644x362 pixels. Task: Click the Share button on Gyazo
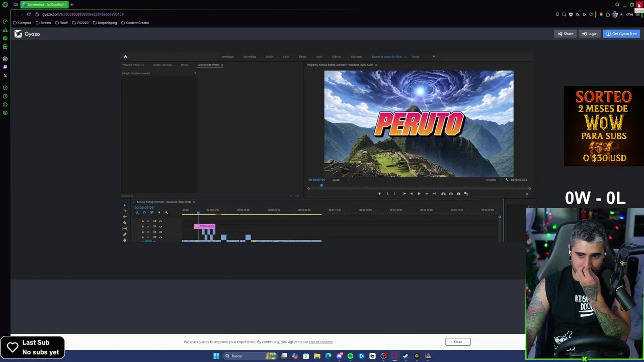coord(566,34)
